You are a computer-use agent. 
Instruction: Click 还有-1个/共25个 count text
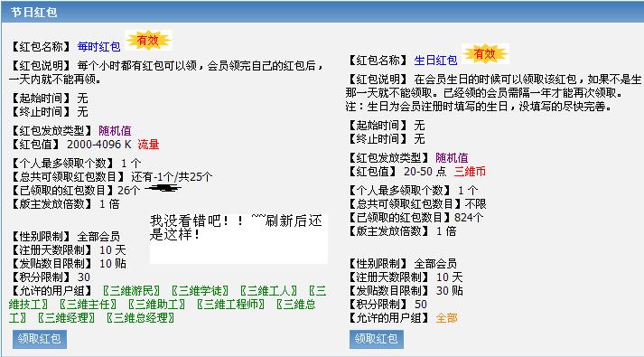pyautogui.click(x=172, y=177)
